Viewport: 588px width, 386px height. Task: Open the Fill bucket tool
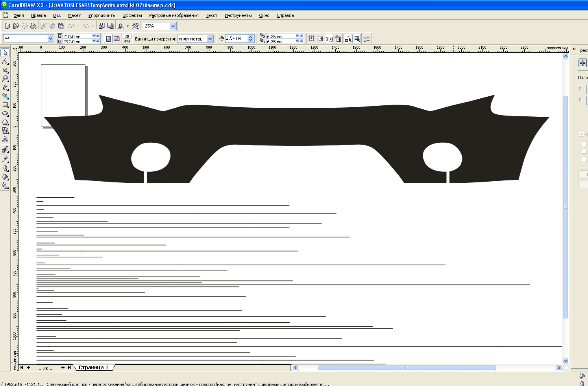click(6, 177)
